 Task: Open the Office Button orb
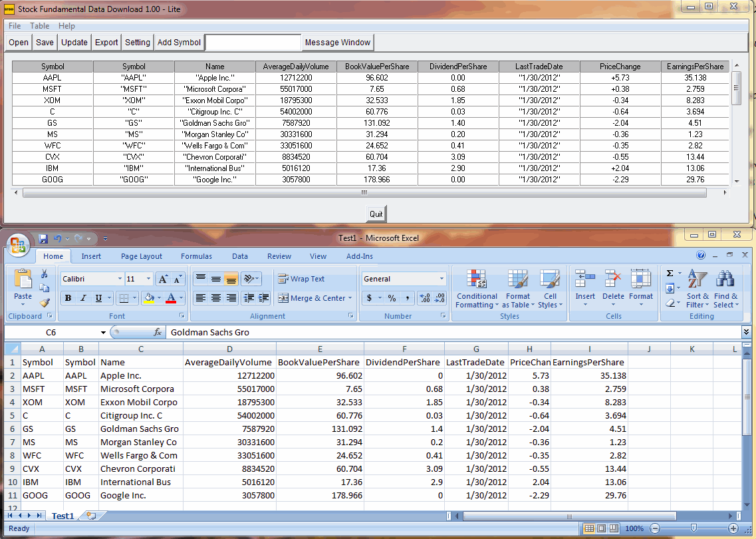18,244
